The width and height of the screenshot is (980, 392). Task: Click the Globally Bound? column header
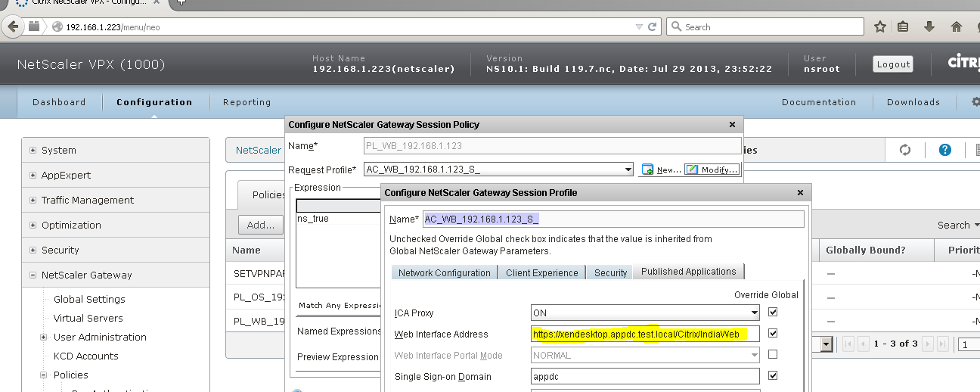coord(865,250)
